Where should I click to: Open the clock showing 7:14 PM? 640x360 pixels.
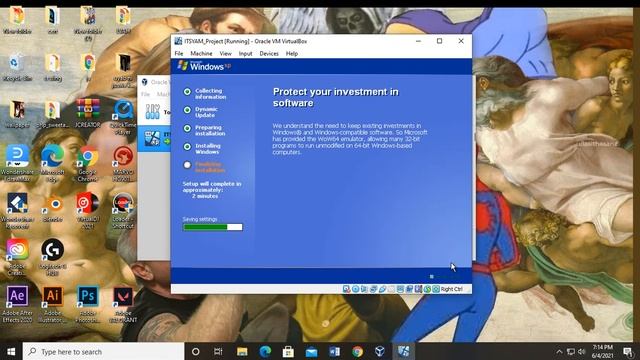click(x=602, y=351)
